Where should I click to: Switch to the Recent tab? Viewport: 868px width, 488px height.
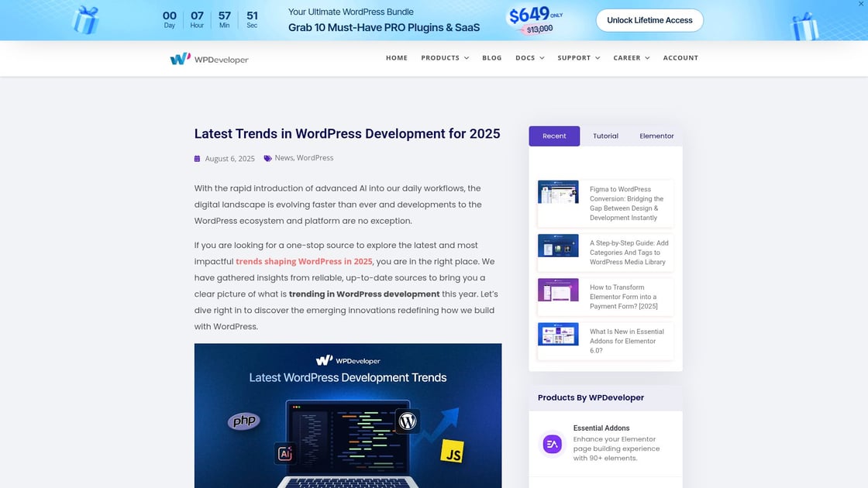click(x=554, y=136)
